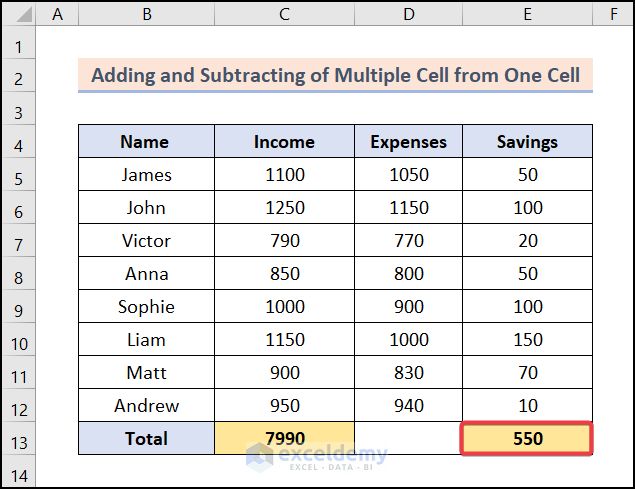The width and height of the screenshot is (635, 489).
Task: Click the Total label cell
Action: tap(146, 438)
